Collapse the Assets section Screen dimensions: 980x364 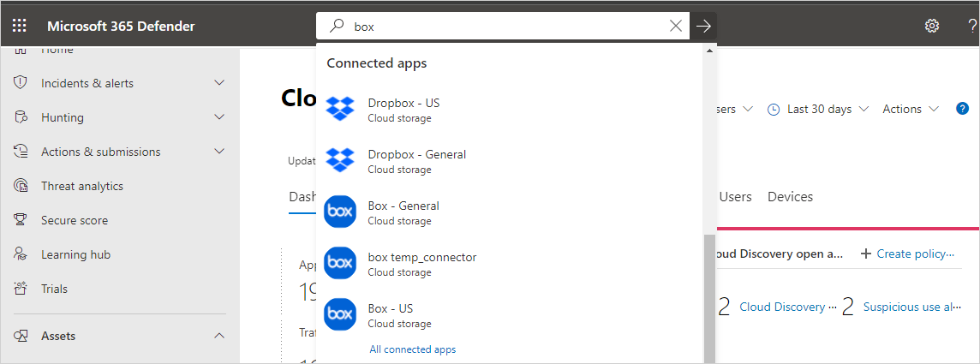[218, 336]
